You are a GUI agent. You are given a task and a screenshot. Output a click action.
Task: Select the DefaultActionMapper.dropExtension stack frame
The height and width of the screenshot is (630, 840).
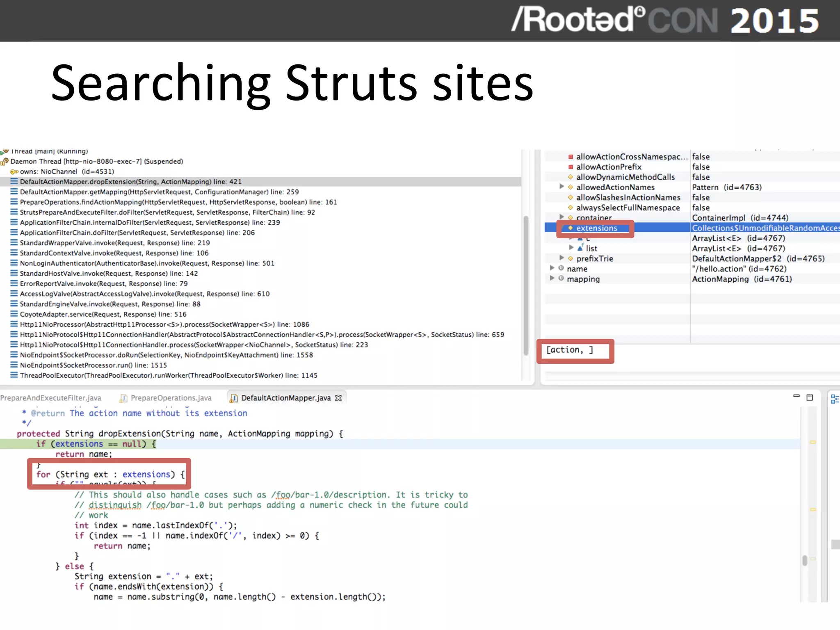[131, 182]
